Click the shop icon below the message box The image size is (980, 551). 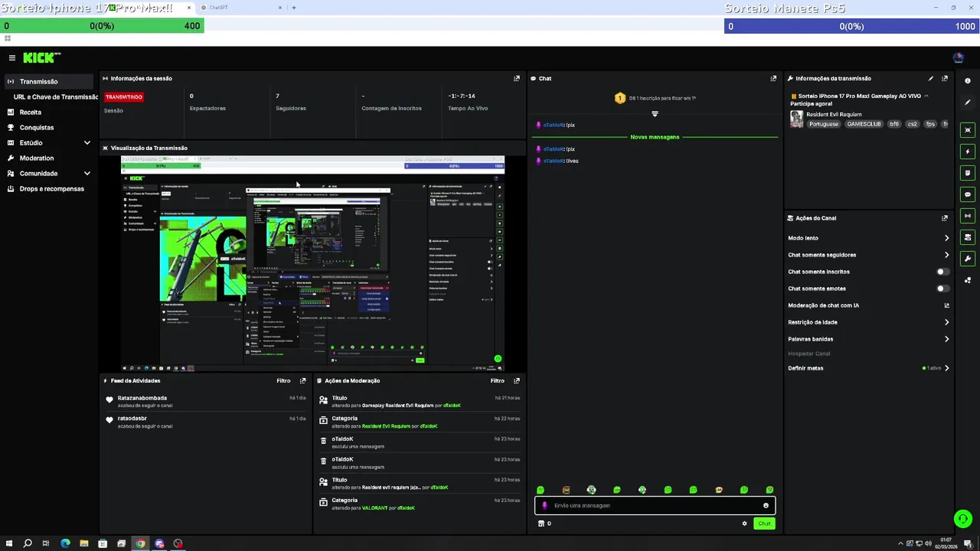[x=541, y=523]
